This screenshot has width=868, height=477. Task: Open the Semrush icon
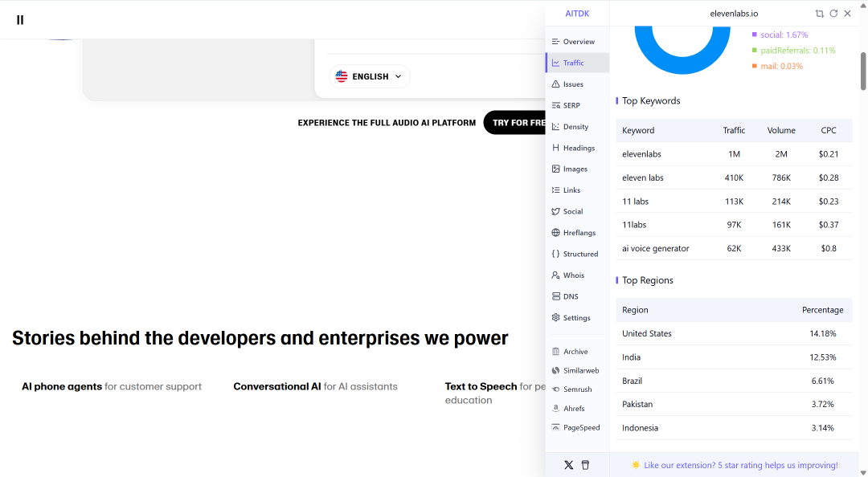tap(555, 389)
